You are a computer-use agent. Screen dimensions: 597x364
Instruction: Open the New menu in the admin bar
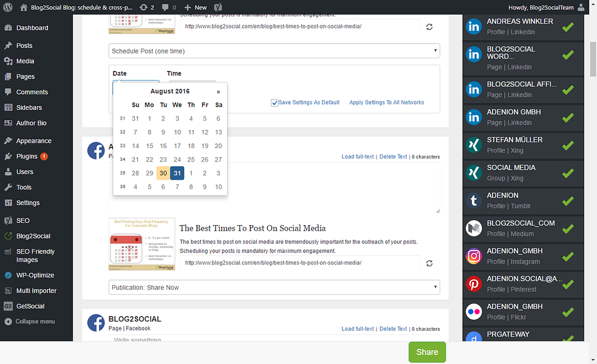click(196, 8)
